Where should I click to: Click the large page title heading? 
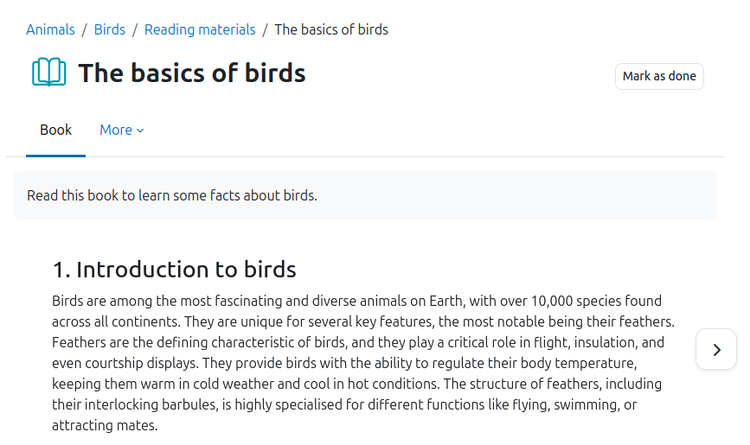[x=192, y=73]
